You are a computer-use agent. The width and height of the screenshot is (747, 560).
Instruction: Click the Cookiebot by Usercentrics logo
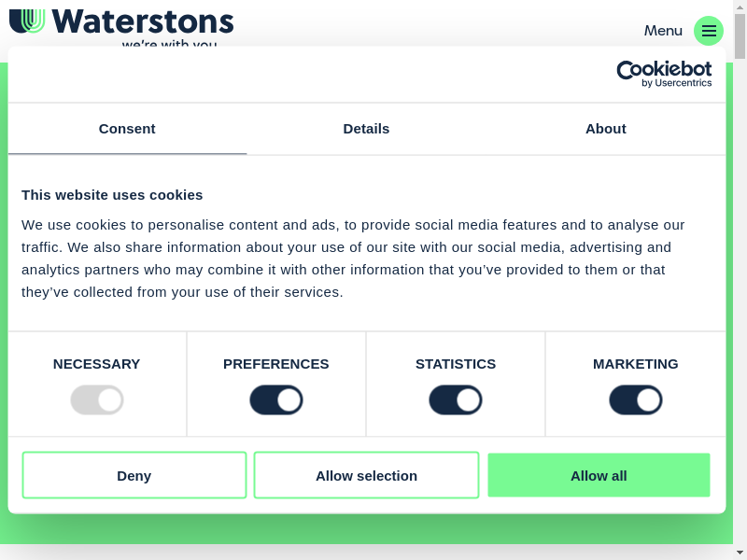point(664,74)
